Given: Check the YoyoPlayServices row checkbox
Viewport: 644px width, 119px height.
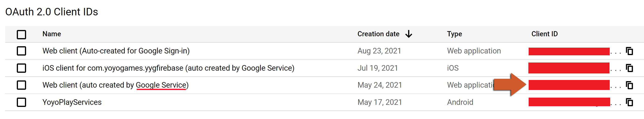Looking at the screenshot, I should [x=21, y=102].
